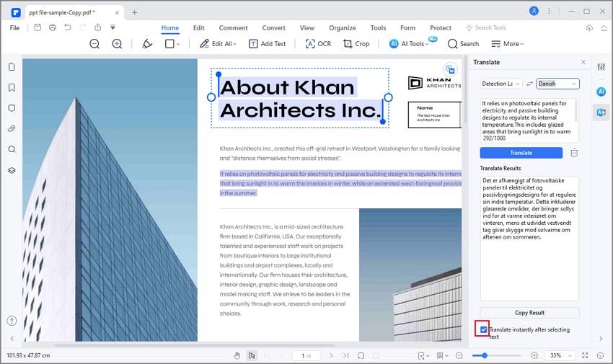Click the zoom out icon in status bar
Image resolution: width=613 pixels, height=364 pixels.
pyautogui.click(x=459, y=355)
